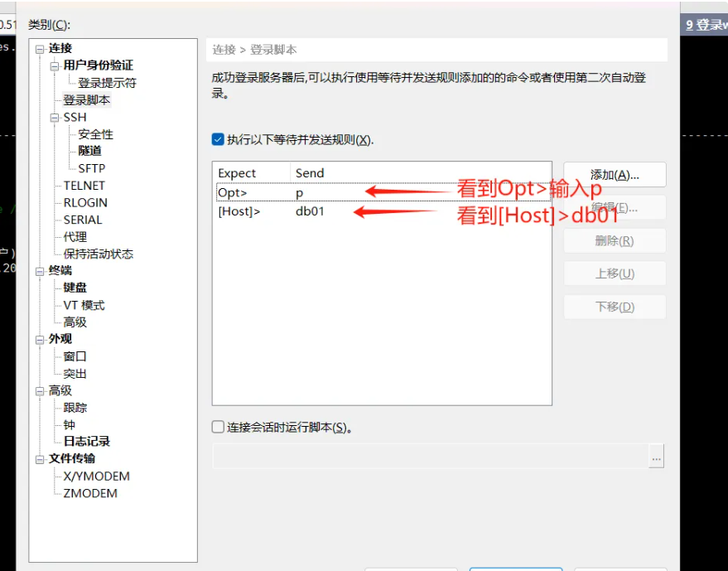Click the 下移(D) button

(x=615, y=307)
